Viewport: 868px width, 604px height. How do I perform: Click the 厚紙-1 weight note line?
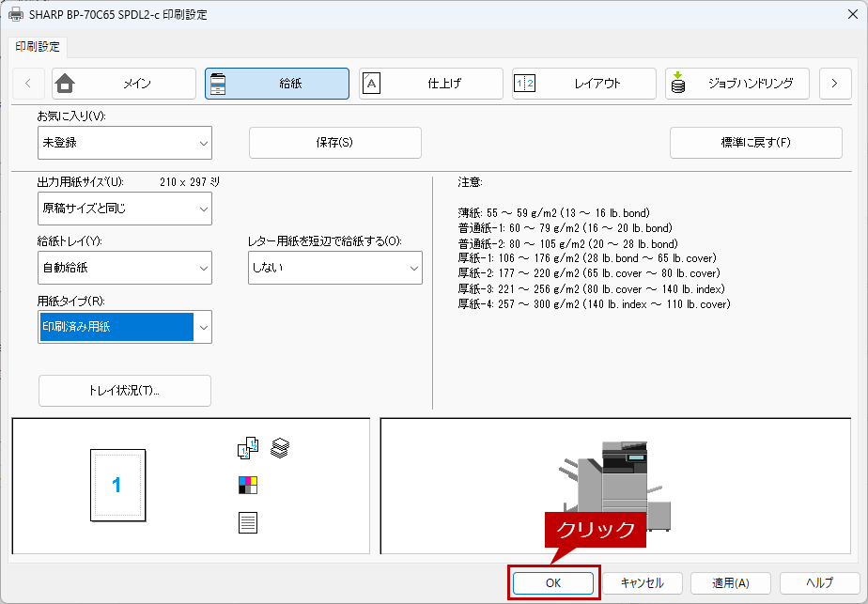coord(587,258)
